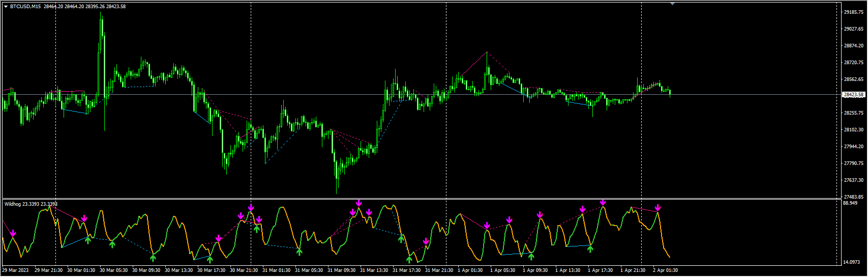
Task: Click the triangle beside BTCUSD,M15 title
Action: click(6, 7)
